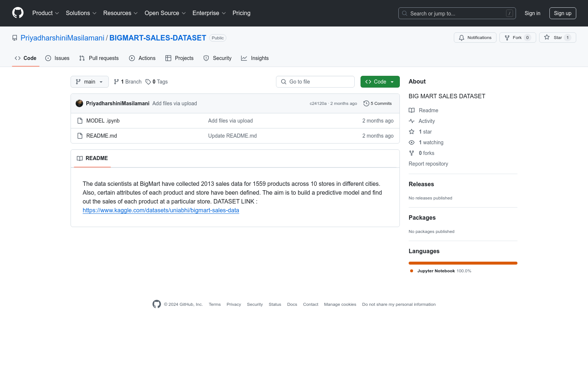588x368 pixels.
Task: Select the README tab heading
Action: pos(92,158)
